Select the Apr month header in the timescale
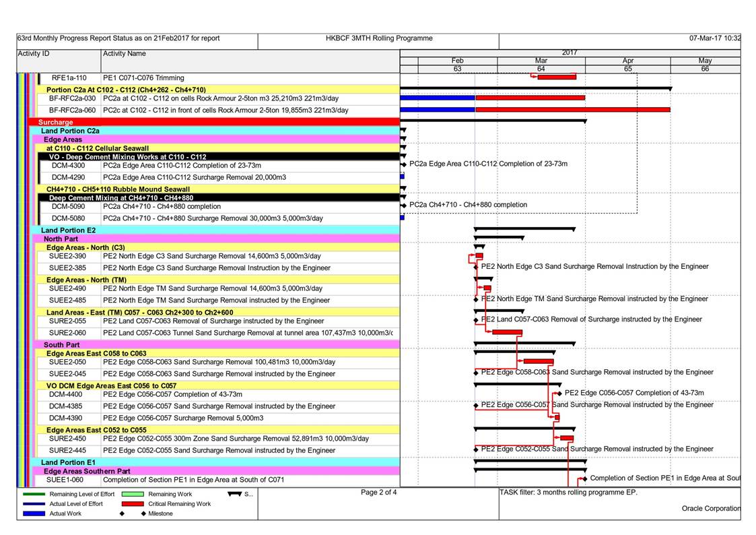 click(x=627, y=61)
